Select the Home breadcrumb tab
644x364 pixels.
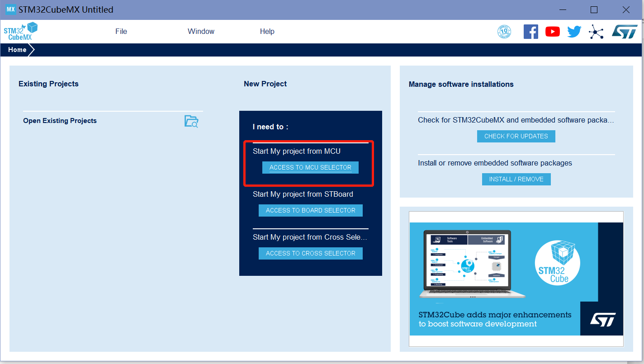pos(17,50)
